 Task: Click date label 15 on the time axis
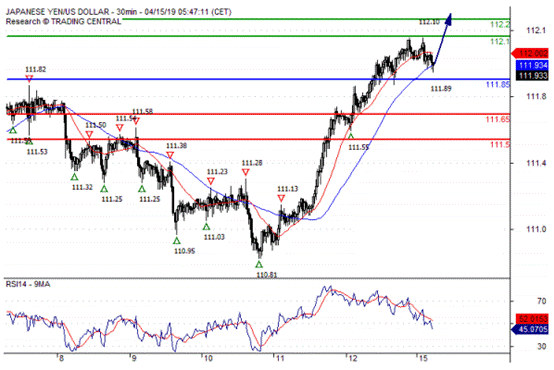point(423,359)
